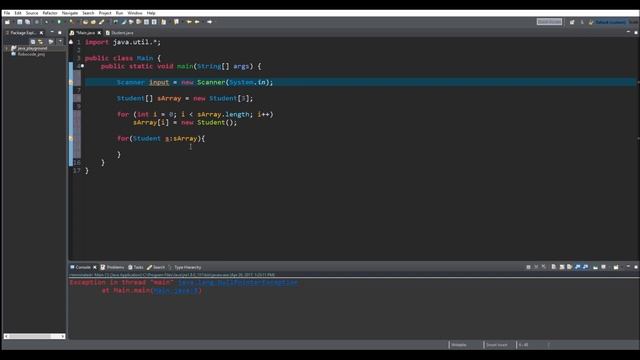The height and width of the screenshot is (360, 640).
Task: Minimize the Console panel
Action: point(628,267)
